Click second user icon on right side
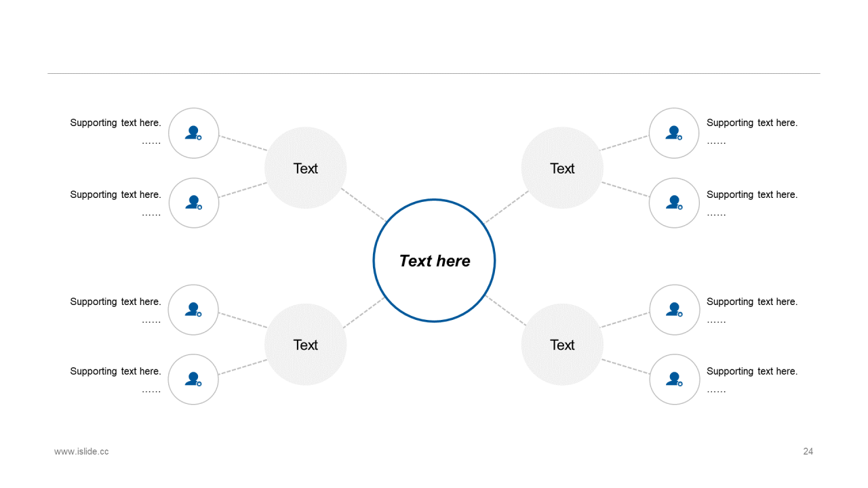 [x=674, y=203]
